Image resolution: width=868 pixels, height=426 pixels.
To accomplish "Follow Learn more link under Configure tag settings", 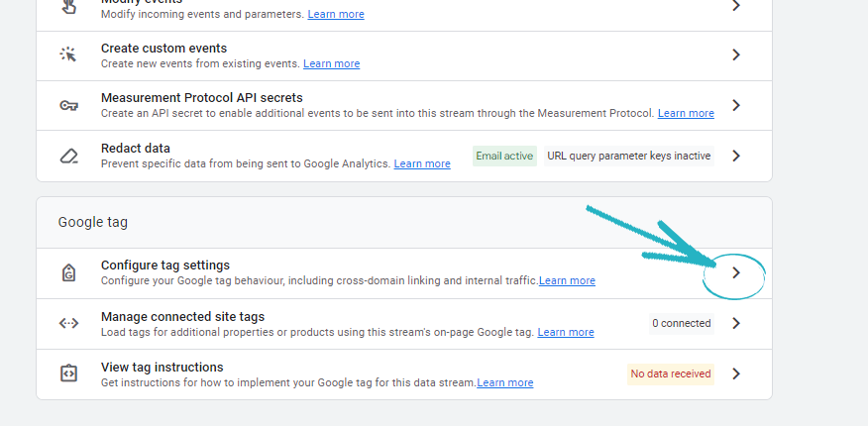I will pos(567,280).
